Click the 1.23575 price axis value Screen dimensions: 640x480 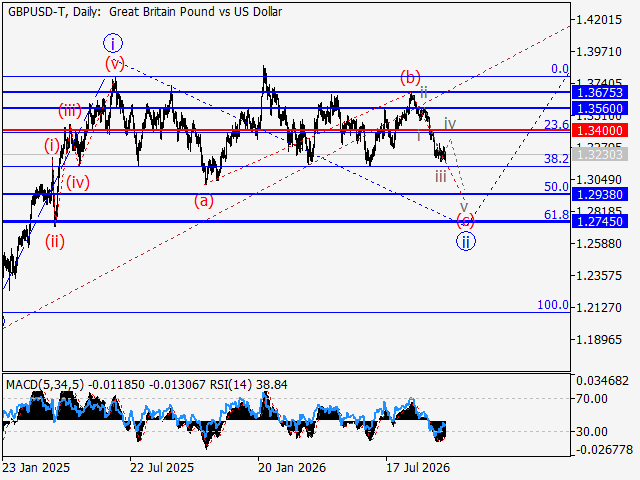point(599,276)
